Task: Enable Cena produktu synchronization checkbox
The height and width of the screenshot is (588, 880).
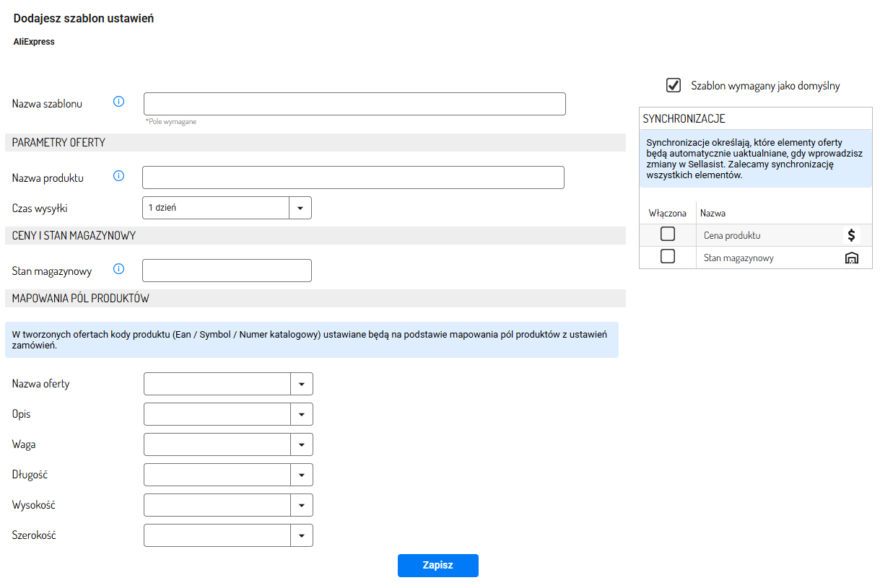Action: click(668, 234)
